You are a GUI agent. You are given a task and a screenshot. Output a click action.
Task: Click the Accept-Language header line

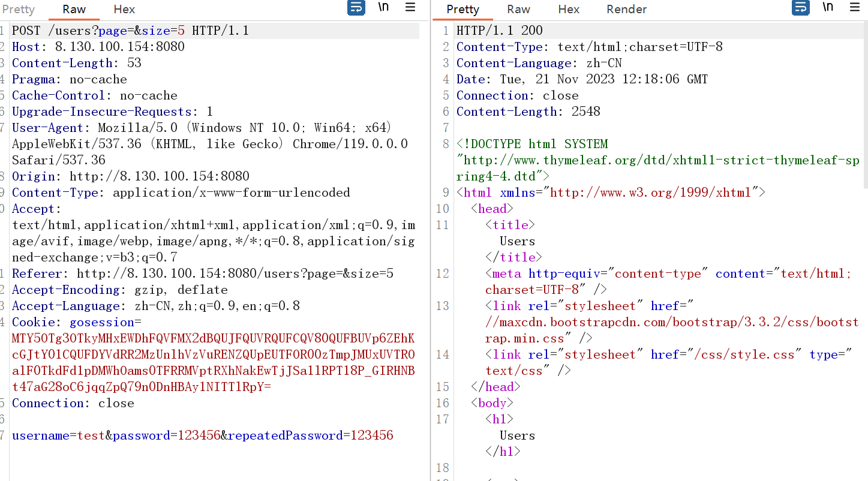(x=156, y=306)
